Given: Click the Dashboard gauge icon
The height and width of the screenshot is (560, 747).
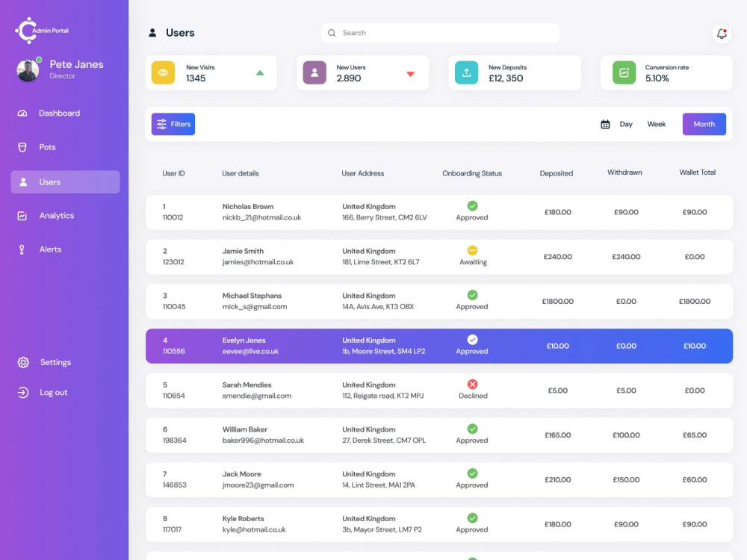Looking at the screenshot, I should point(22,113).
